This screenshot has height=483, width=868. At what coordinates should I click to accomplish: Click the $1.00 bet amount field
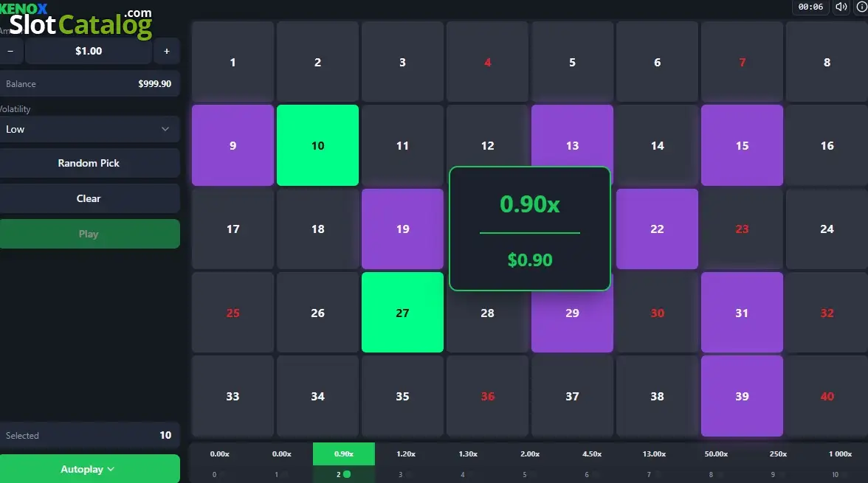pyautogui.click(x=89, y=51)
